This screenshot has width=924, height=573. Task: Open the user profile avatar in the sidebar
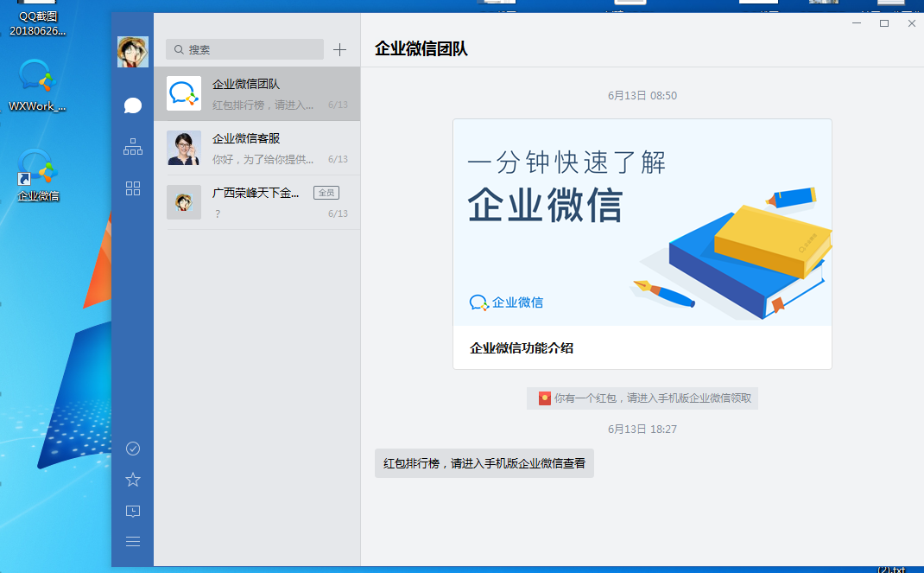click(133, 52)
